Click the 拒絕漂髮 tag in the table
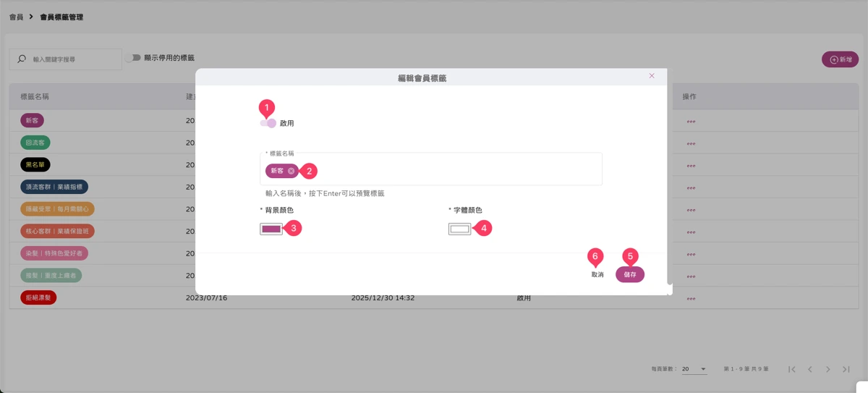The width and height of the screenshot is (868, 393). pyautogui.click(x=38, y=297)
